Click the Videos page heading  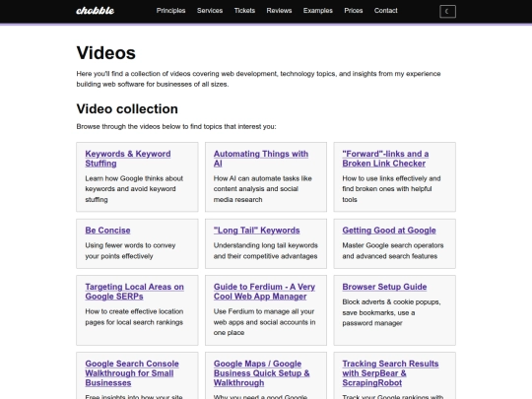(x=105, y=53)
